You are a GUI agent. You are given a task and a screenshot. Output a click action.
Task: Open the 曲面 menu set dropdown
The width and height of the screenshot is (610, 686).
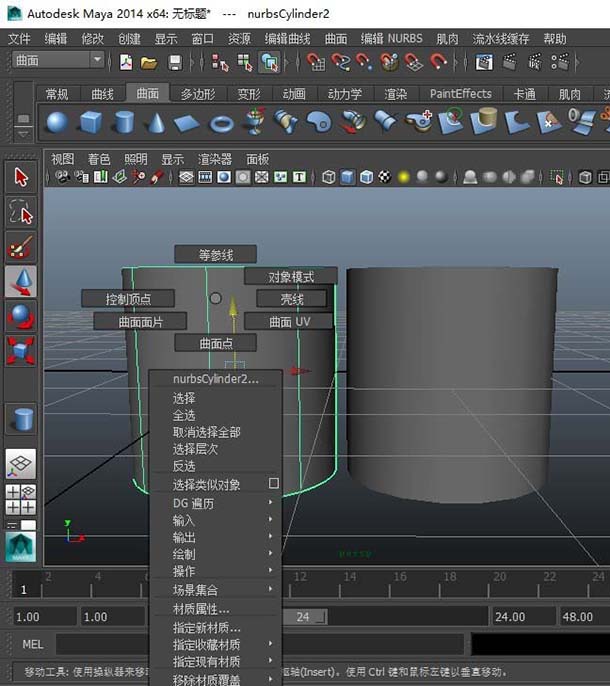point(59,61)
